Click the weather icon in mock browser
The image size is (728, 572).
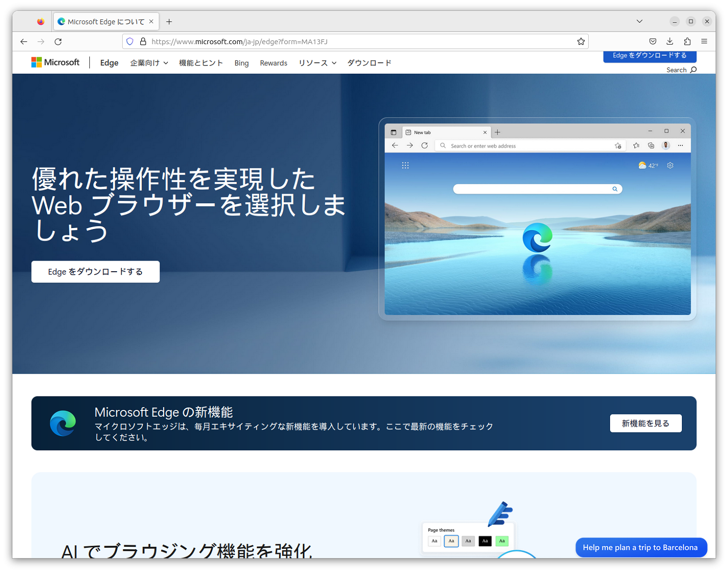642,165
